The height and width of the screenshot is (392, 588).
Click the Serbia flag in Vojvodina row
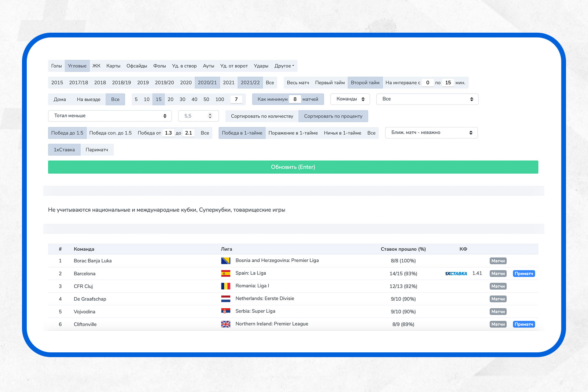225,311
